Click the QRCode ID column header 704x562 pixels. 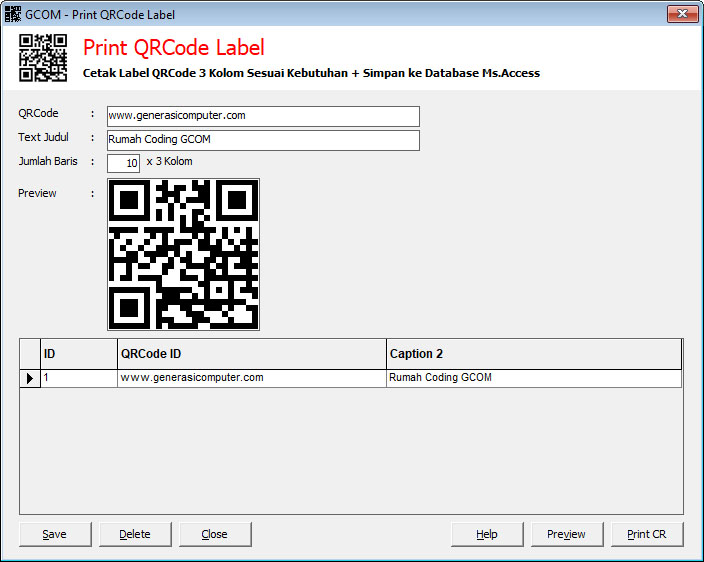coord(251,354)
